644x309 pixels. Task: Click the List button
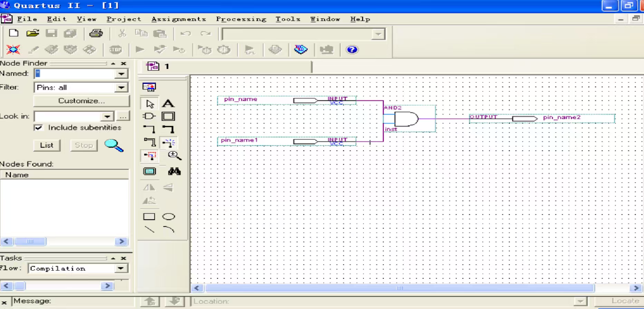click(x=47, y=145)
